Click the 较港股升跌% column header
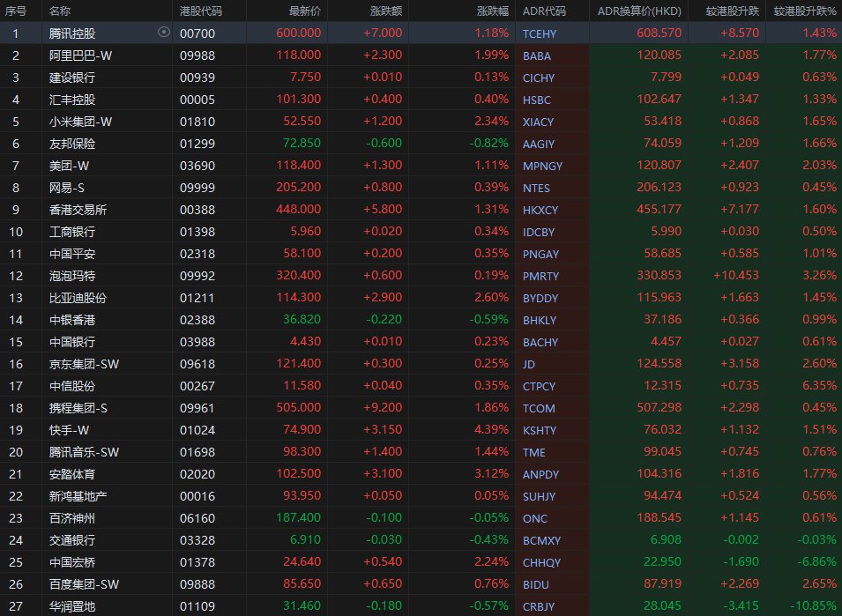Image resolution: width=842 pixels, height=616 pixels. pos(805,11)
